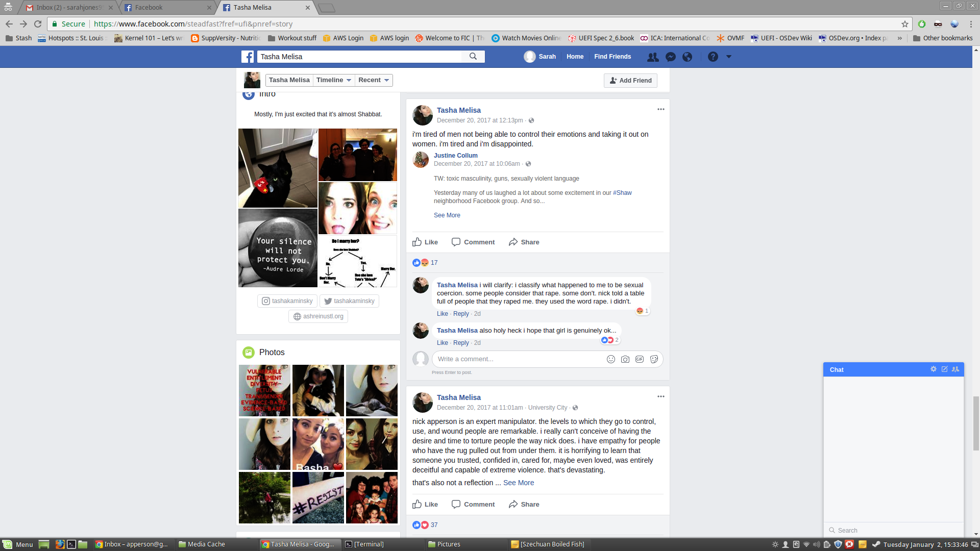This screenshot has height=551, width=980.
Task: Click the friend requests icon
Action: coord(653,57)
